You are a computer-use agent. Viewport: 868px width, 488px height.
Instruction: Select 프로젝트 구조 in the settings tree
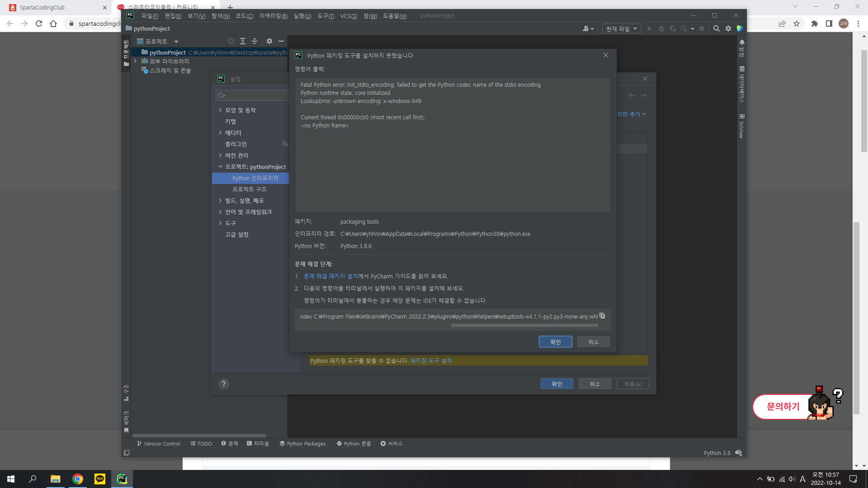pos(250,189)
